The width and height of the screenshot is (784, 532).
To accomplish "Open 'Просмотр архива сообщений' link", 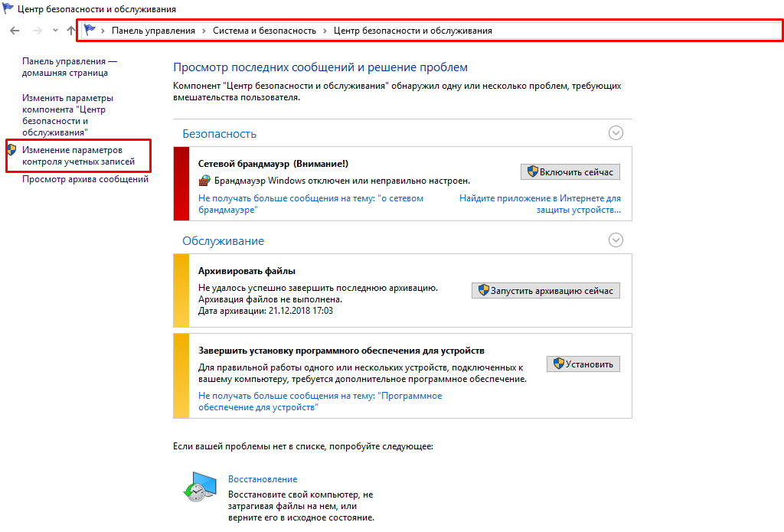I will [x=85, y=179].
